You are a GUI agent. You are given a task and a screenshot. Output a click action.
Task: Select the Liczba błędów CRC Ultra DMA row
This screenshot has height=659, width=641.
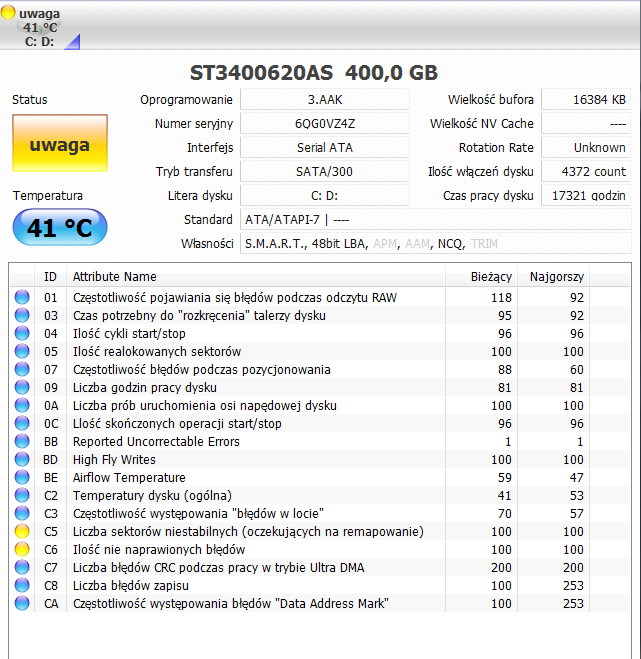(320, 567)
